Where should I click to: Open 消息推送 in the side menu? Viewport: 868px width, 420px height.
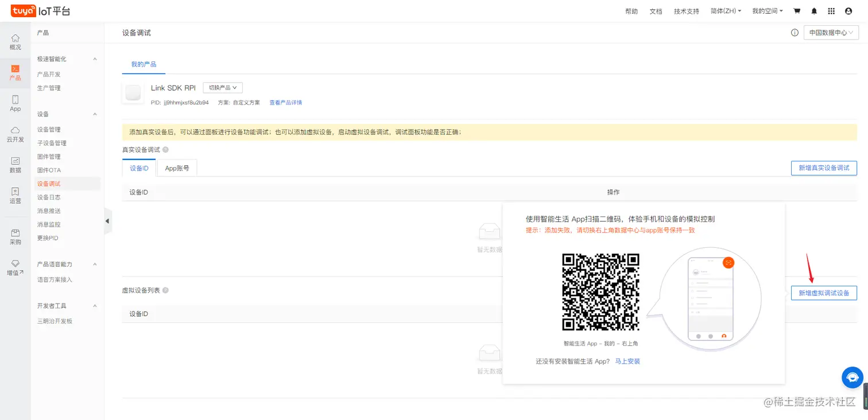point(49,211)
